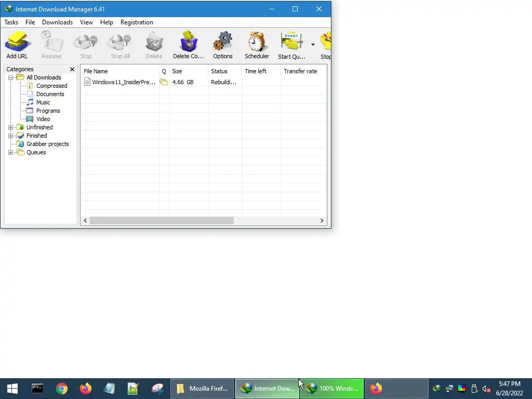The height and width of the screenshot is (399, 532).
Task: Open Google Chrome from taskbar
Action: [x=62, y=389]
